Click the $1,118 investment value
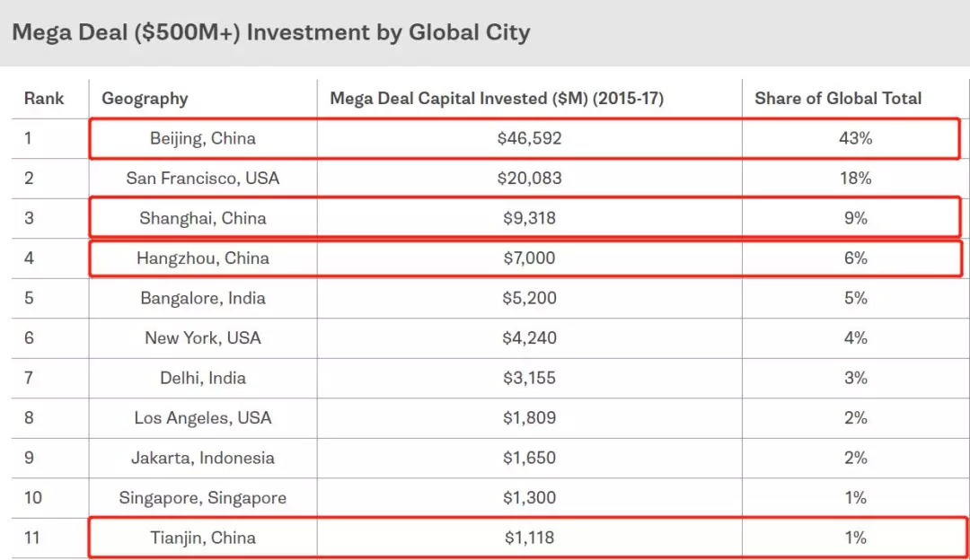The width and height of the screenshot is (970, 560). pos(529,538)
